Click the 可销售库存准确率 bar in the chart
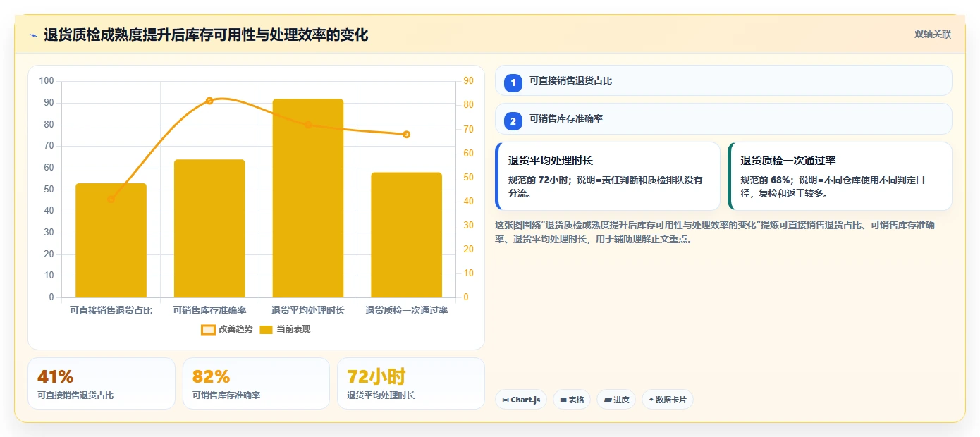The height and width of the screenshot is (437, 980). click(209, 228)
